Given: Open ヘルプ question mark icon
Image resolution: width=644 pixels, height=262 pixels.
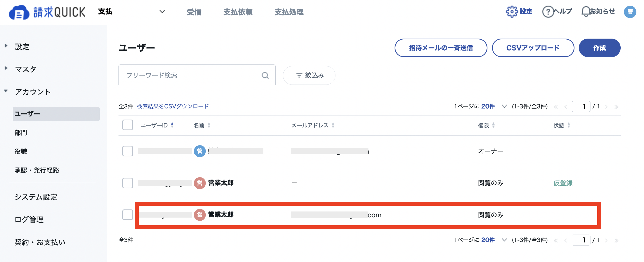Looking at the screenshot, I should tap(548, 12).
